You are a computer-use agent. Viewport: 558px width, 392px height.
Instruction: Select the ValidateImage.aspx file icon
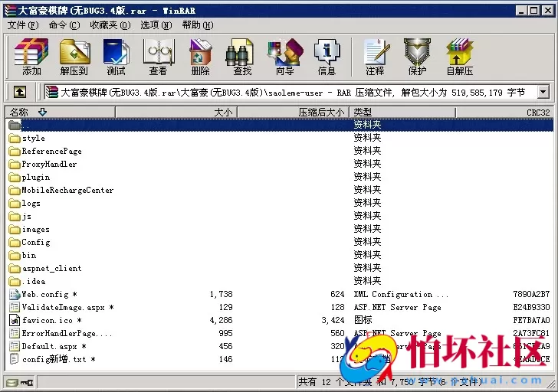click(x=15, y=307)
